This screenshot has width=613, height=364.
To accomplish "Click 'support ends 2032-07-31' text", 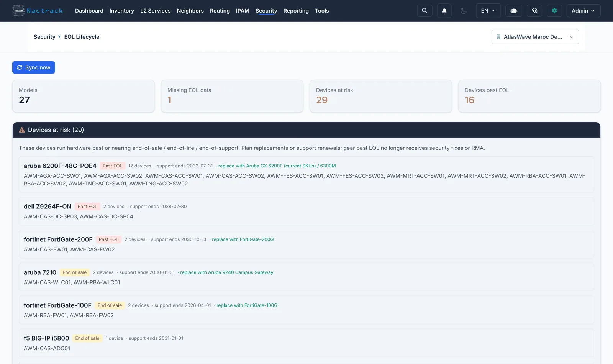I will 185,166.
